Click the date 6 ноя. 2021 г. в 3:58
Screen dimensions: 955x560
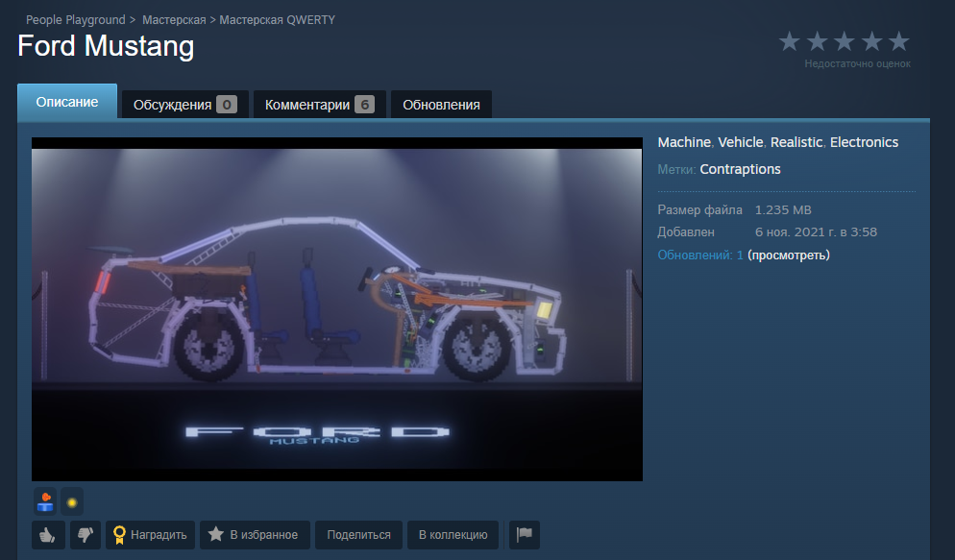[816, 231]
